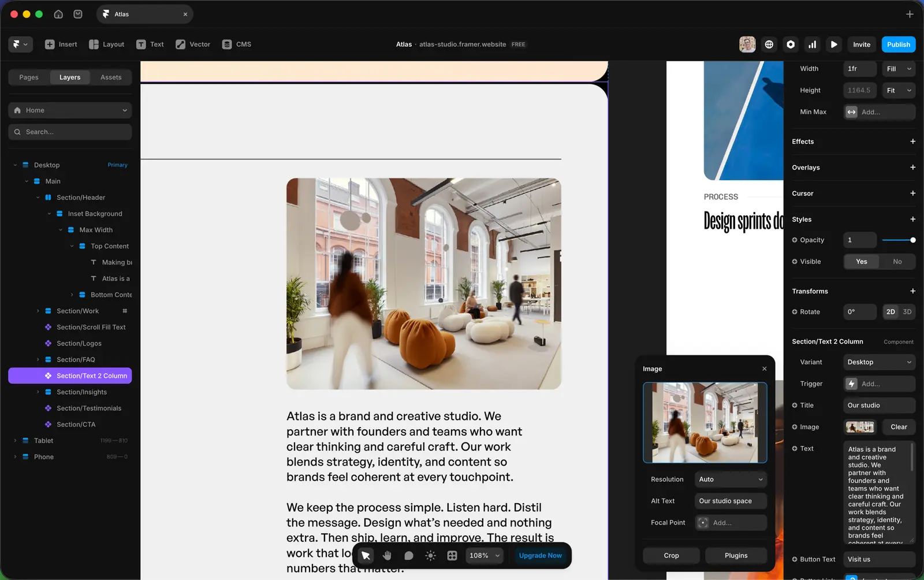Click the Insert tool icon
Screen dimensions: 924x580
tap(50, 44)
